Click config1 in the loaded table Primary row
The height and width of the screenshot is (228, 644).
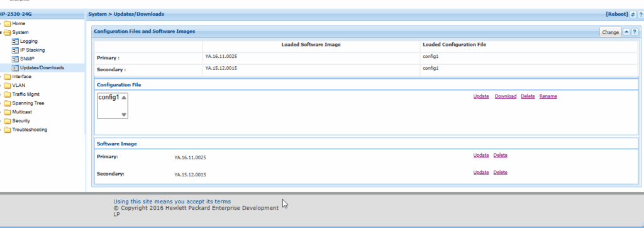[x=431, y=57]
